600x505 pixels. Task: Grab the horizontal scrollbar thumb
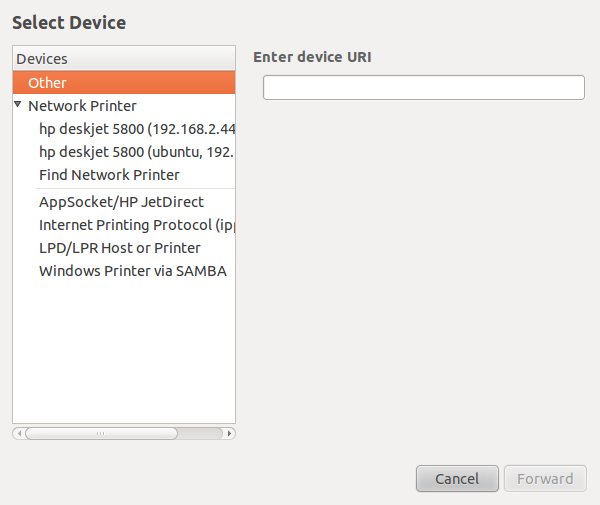[x=100, y=434]
